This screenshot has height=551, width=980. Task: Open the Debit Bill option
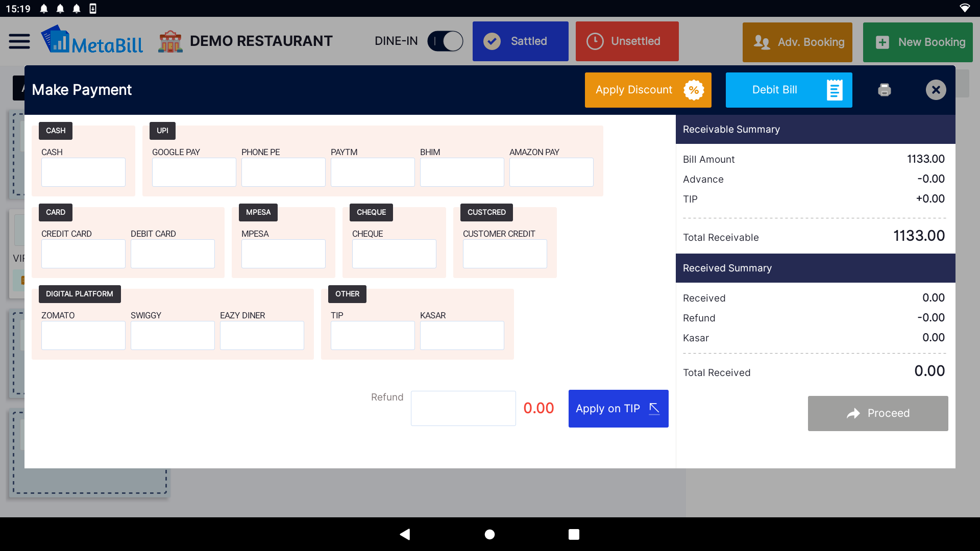coord(788,90)
